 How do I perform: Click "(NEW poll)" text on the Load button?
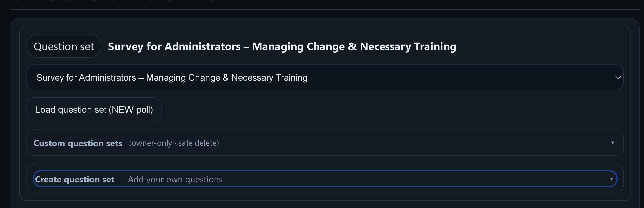(131, 110)
